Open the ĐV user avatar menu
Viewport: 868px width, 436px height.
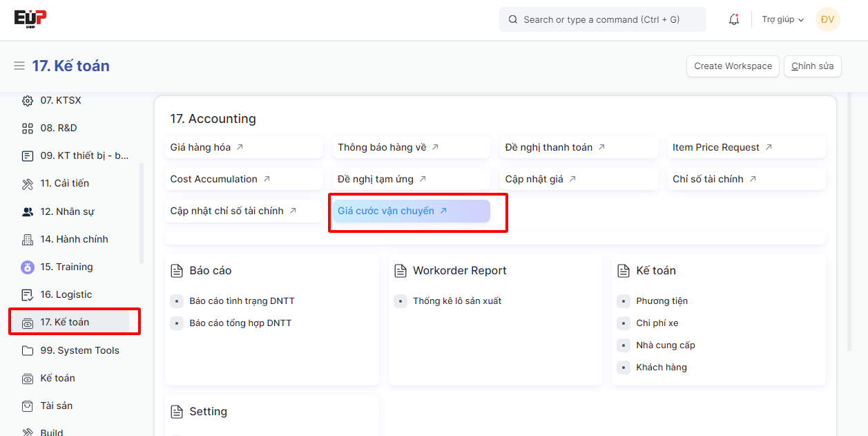[827, 19]
